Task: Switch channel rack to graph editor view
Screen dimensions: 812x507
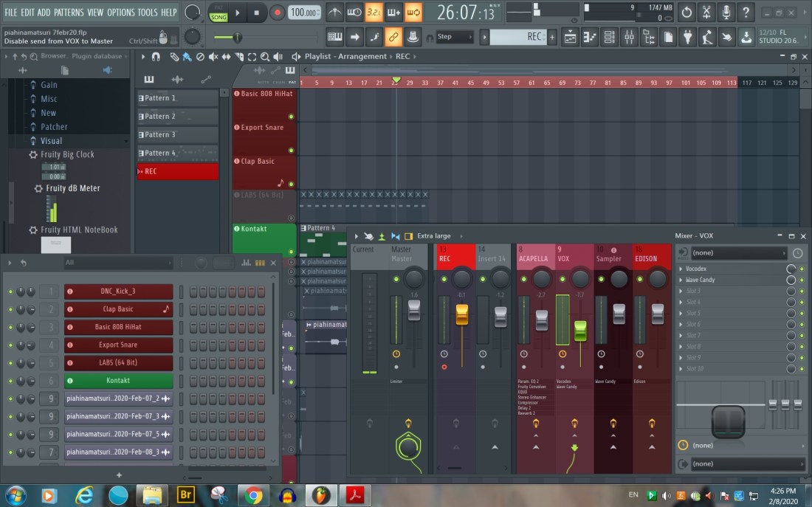Action: (x=247, y=263)
